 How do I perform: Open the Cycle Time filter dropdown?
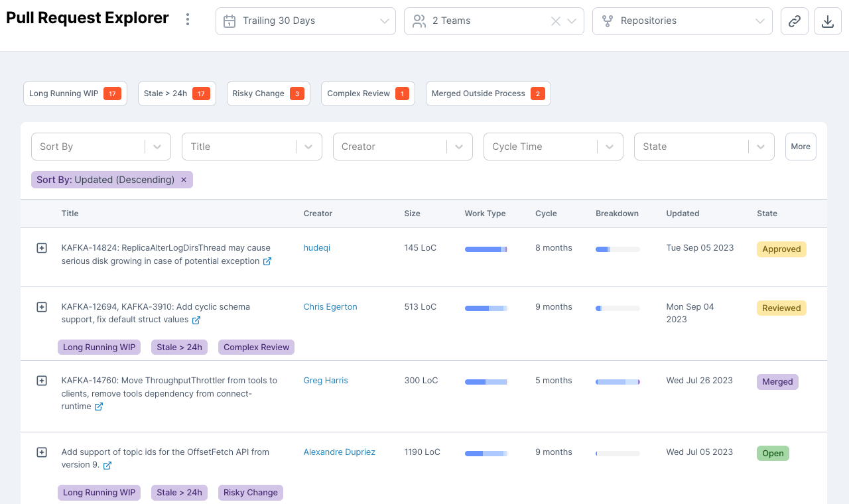pyautogui.click(x=553, y=147)
